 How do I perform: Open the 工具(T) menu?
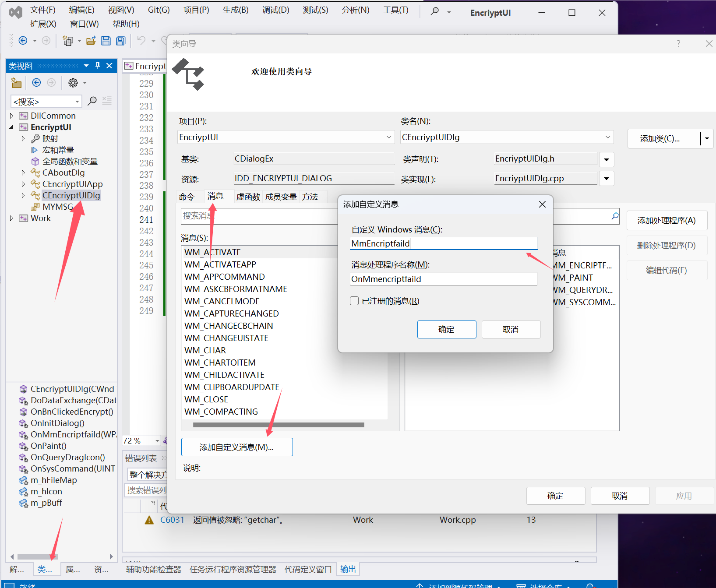pos(395,10)
